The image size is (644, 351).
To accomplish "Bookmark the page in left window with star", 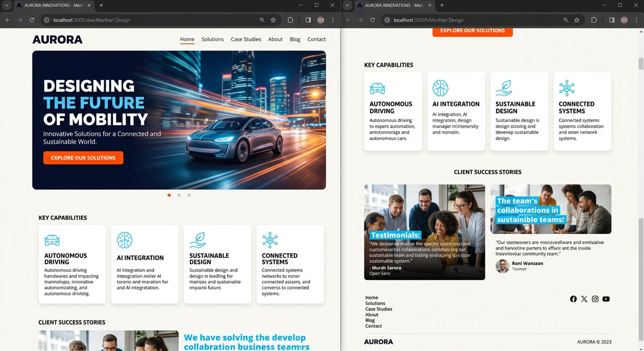I will tap(273, 20).
